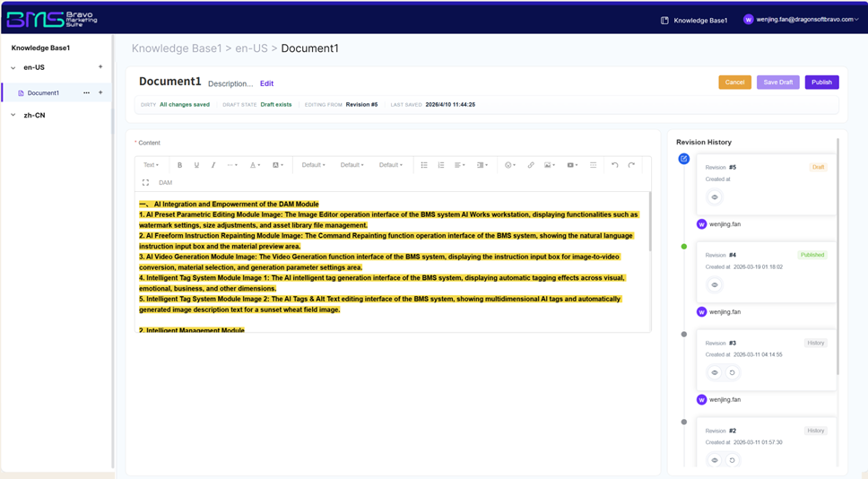Open background highlight color picker
Viewport: 868px width, 479px height.
pyautogui.click(x=277, y=165)
